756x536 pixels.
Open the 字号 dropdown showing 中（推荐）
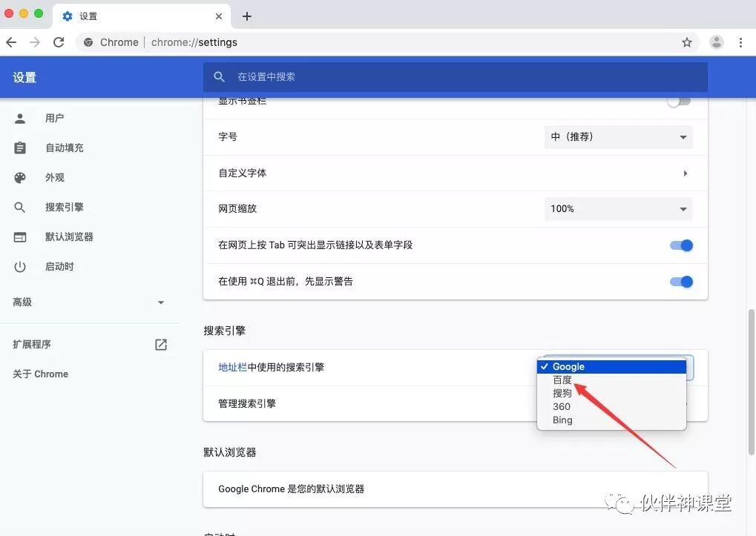(x=619, y=137)
